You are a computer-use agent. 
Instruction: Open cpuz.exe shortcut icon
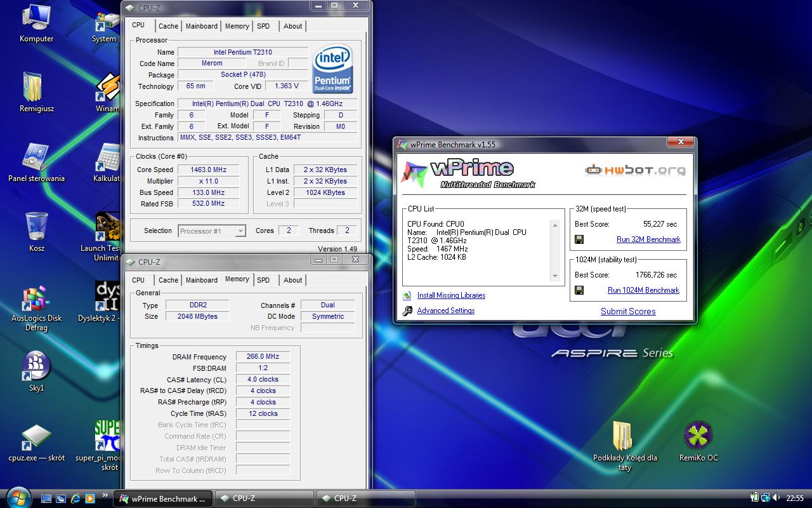coord(37,437)
